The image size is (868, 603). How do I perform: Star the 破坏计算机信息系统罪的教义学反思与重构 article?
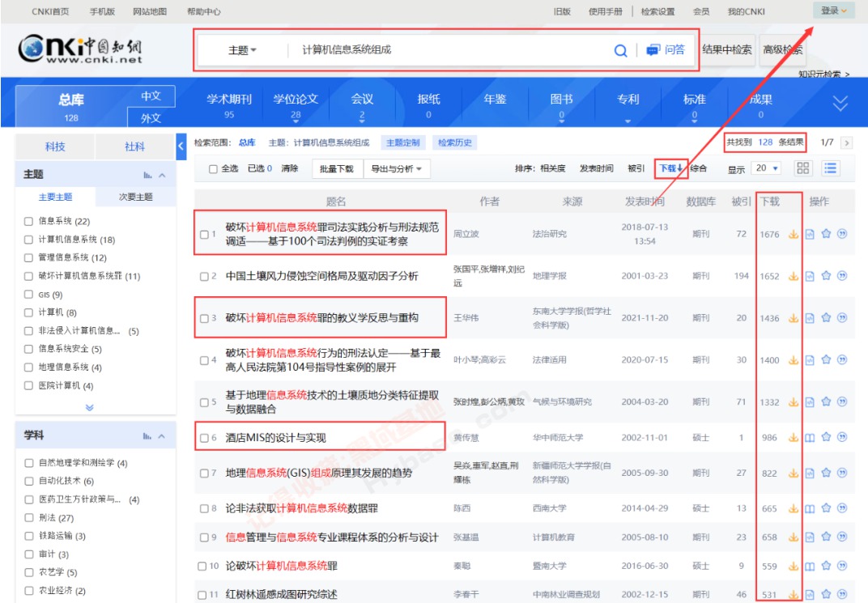click(826, 318)
